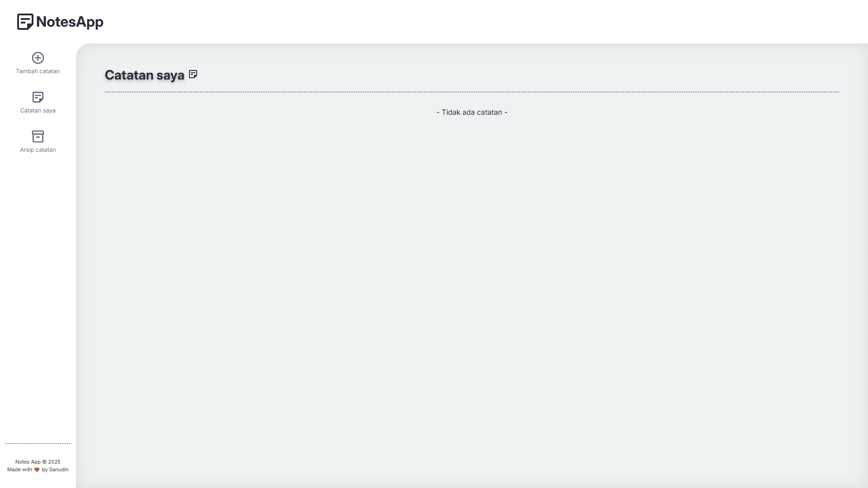
Task: Click the NotesApp logo icon
Action: click(x=25, y=22)
